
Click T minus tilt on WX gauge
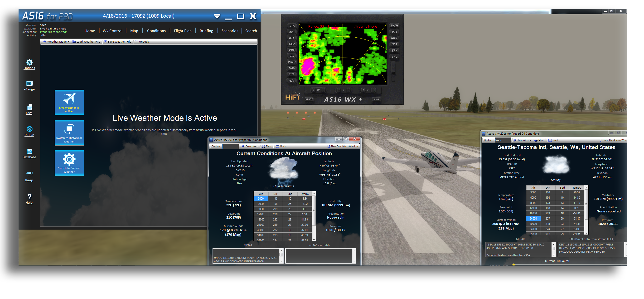373,90
